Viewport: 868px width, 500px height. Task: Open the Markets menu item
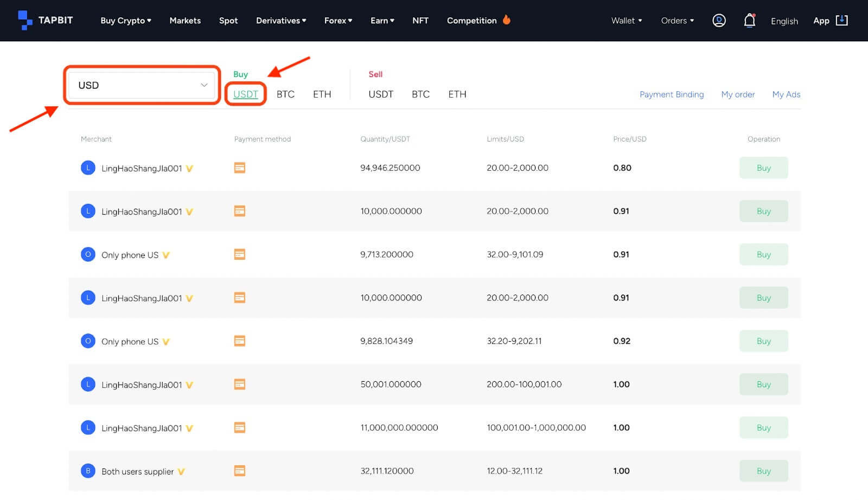tap(185, 20)
